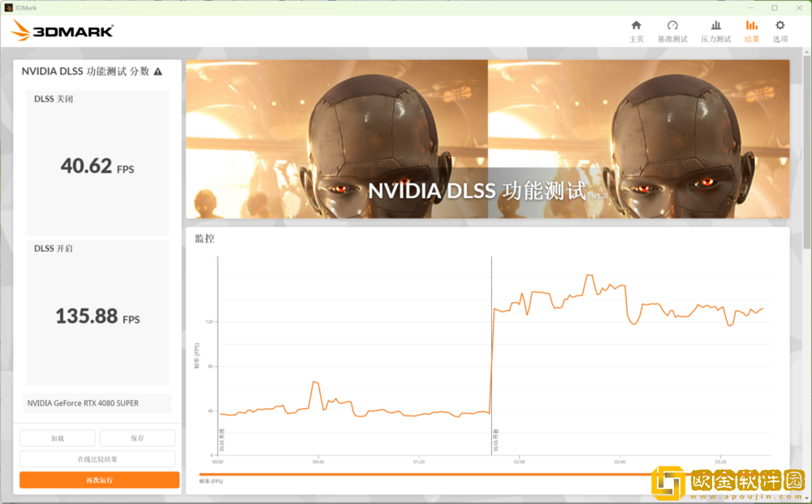Select the NVIDIA GeForce RTX 4080 SUPER label

coord(84,403)
